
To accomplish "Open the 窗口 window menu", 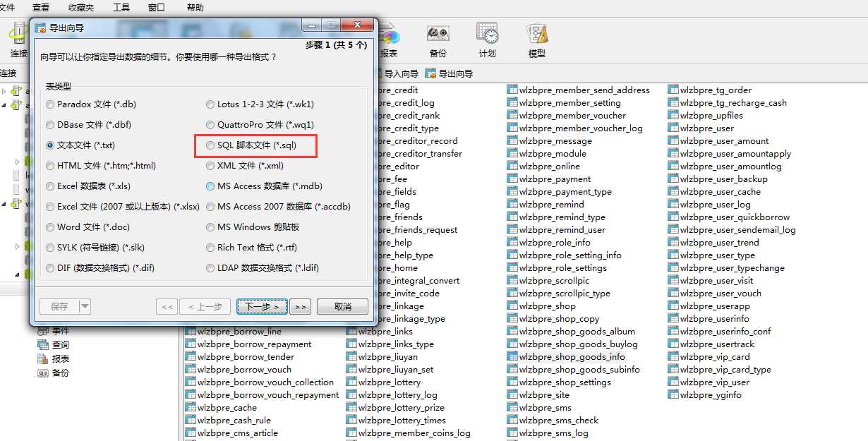I will 157,7.
